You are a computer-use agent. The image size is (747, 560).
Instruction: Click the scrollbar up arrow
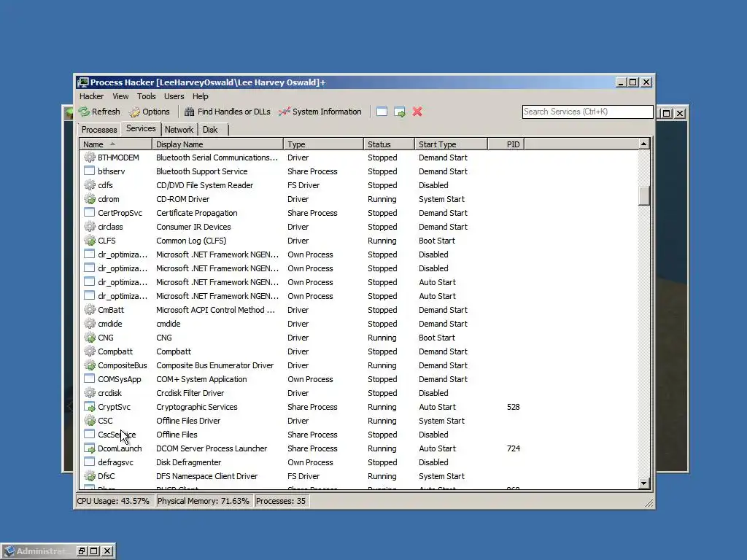click(x=643, y=144)
